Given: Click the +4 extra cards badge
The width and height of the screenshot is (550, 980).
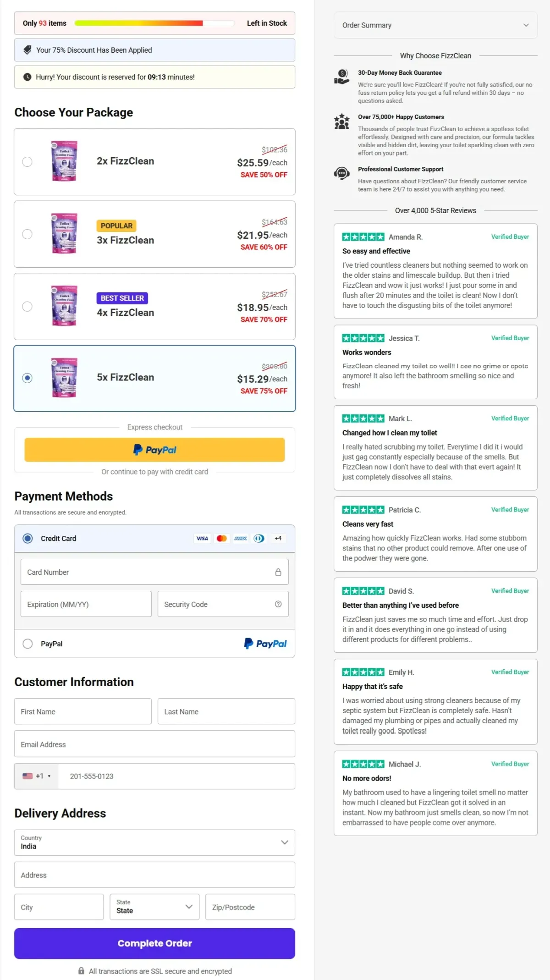Looking at the screenshot, I should (277, 538).
